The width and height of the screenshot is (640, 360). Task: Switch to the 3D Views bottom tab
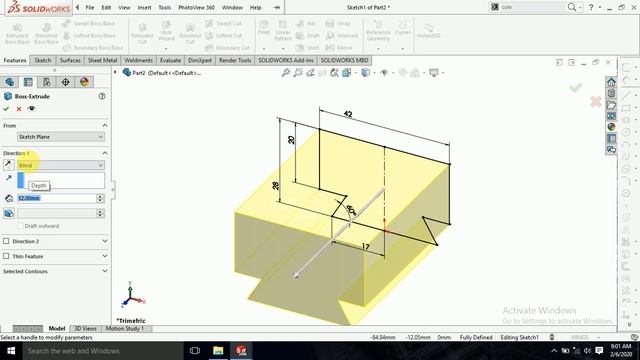85,329
